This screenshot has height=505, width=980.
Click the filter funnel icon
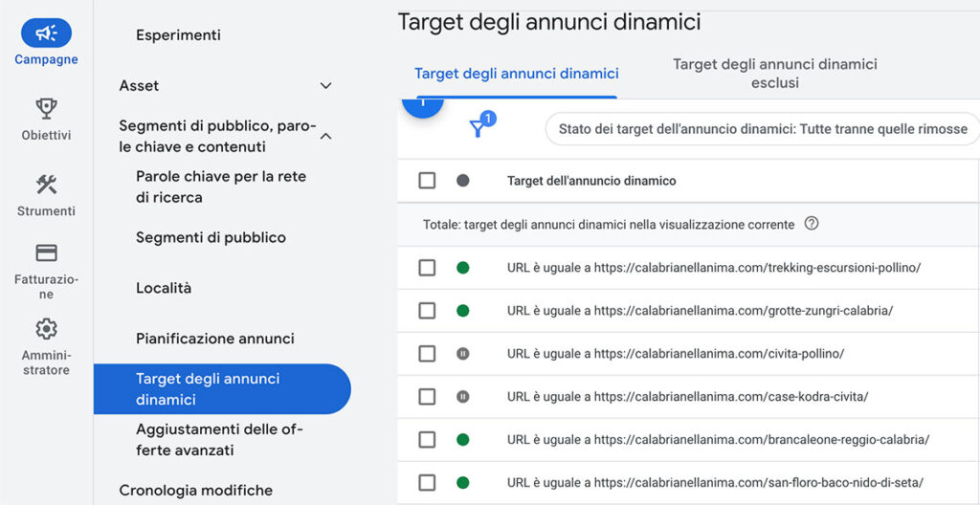(478, 128)
